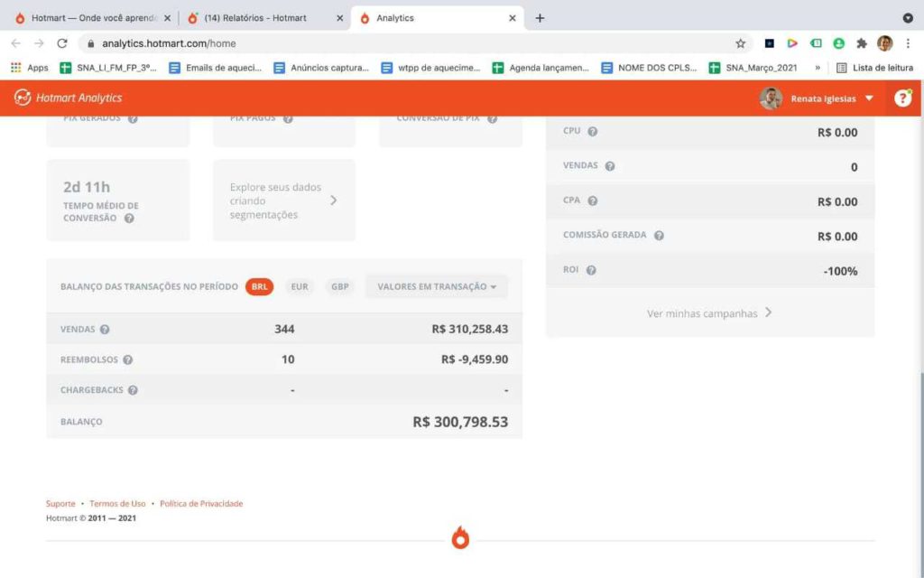Open Termos de Uso footer link

point(117,504)
